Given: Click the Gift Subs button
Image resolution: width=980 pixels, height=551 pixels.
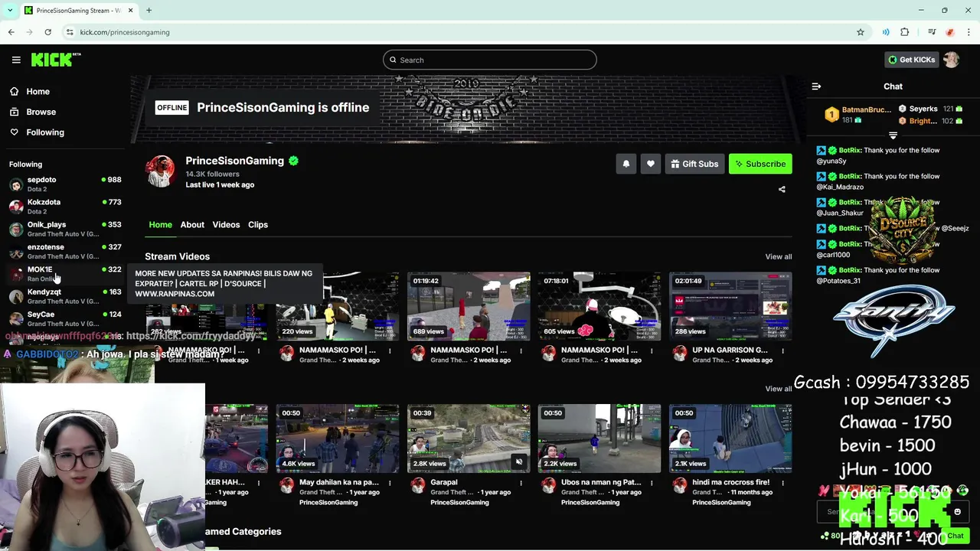Looking at the screenshot, I should coord(694,164).
